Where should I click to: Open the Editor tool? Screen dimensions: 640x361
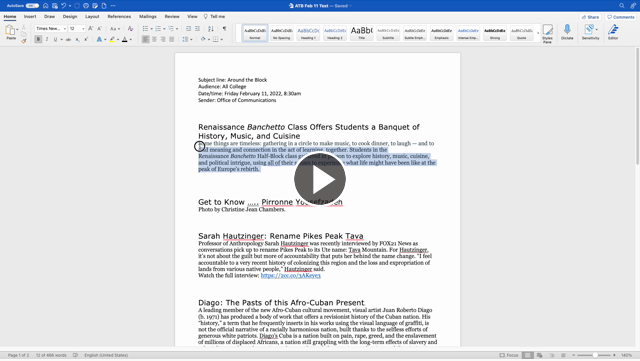click(x=613, y=32)
